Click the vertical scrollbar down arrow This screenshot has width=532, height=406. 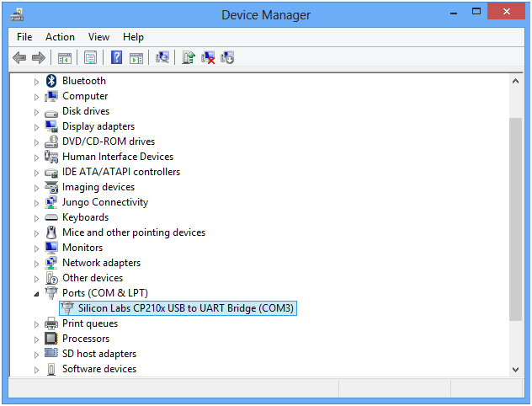[x=516, y=369]
